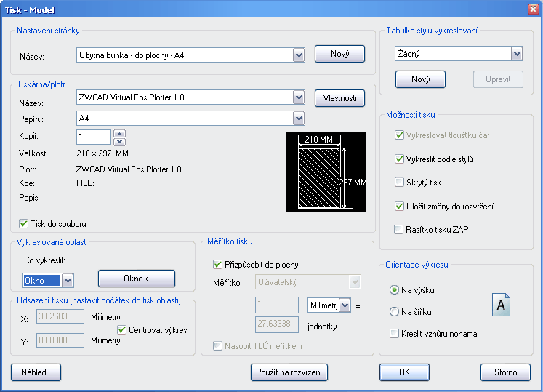Enable Skrytý tisk option
Viewport: 543px width, 392px height.
coord(398,183)
